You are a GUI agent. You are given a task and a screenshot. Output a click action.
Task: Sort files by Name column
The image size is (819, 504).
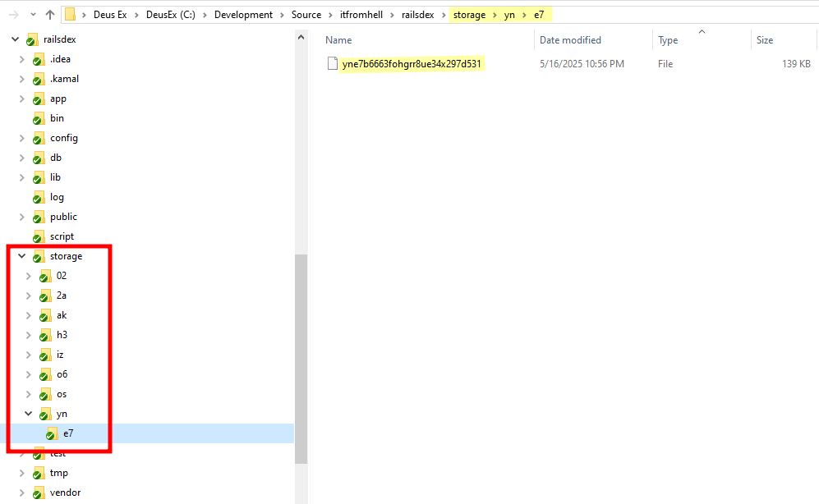point(338,40)
